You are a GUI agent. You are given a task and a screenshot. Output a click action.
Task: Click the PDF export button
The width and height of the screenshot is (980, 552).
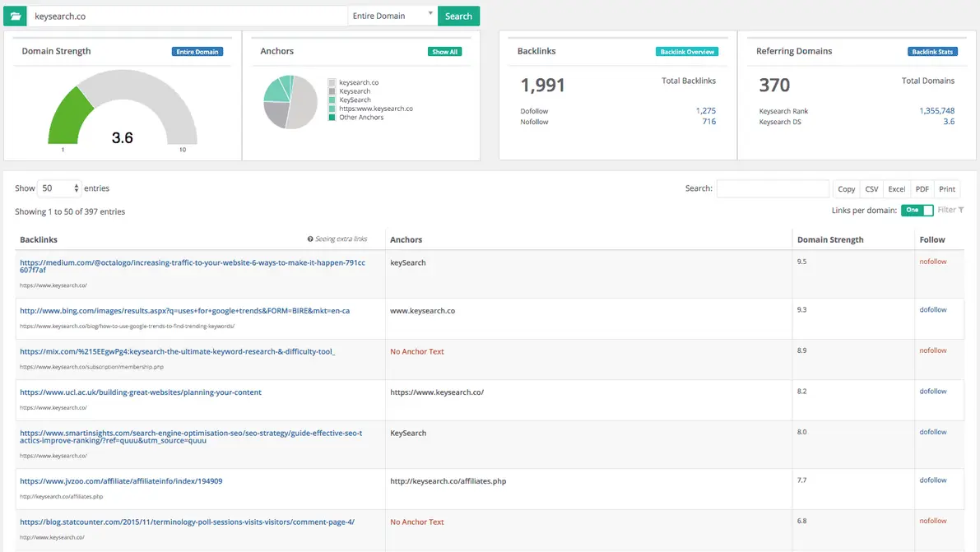pyautogui.click(x=922, y=188)
